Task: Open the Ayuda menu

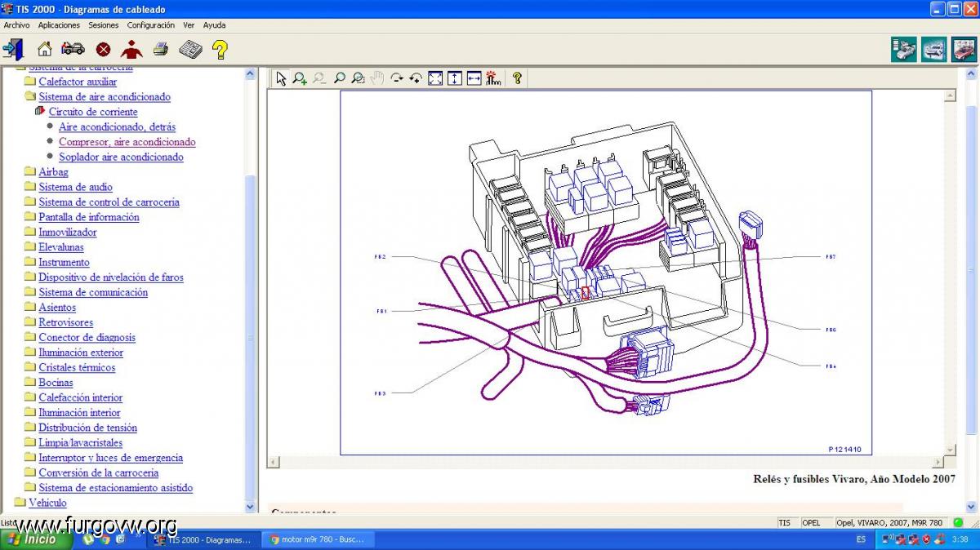Action: [x=214, y=25]
